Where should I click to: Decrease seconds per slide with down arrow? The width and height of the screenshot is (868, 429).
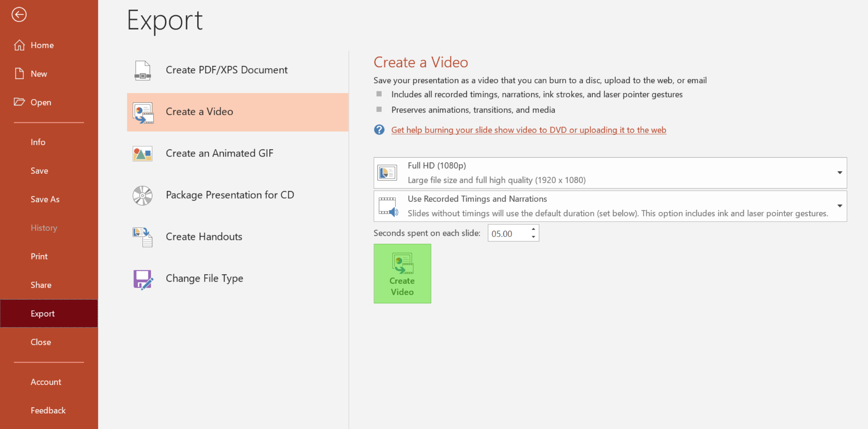[x=533, y=237]
